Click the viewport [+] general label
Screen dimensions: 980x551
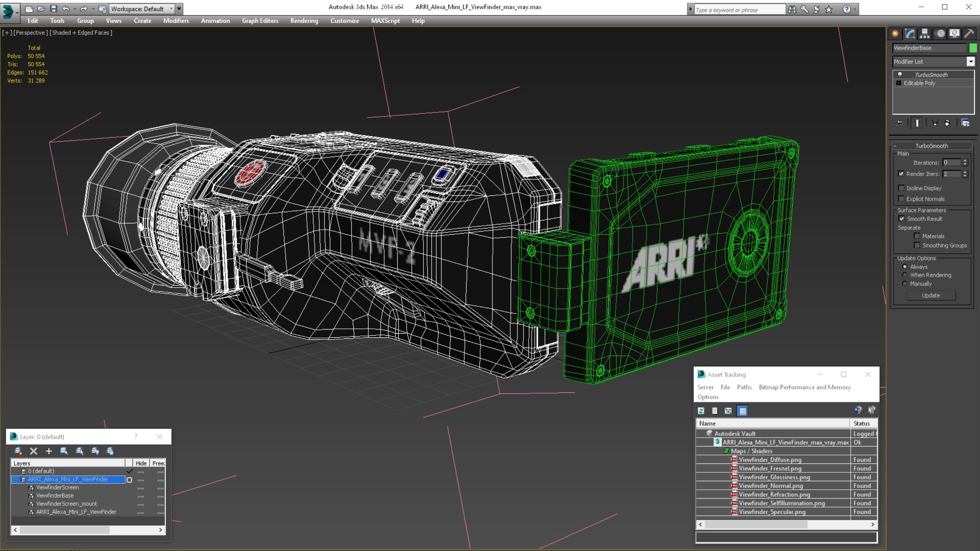(x=7, y=33)
